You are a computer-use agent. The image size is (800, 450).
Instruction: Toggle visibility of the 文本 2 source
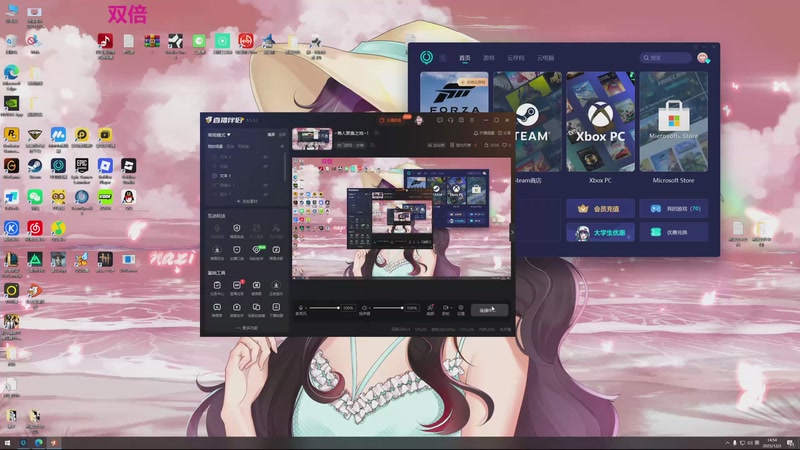(266, 157)
